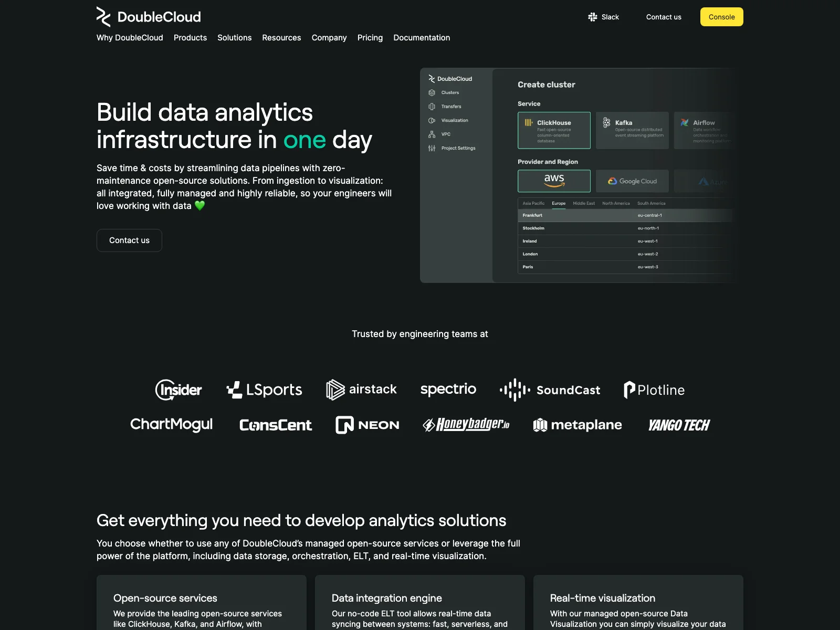The height and width of the screenshot is (630, 840).
Task: Click the Project Settings sliders icon
Action: click(432, 148)
